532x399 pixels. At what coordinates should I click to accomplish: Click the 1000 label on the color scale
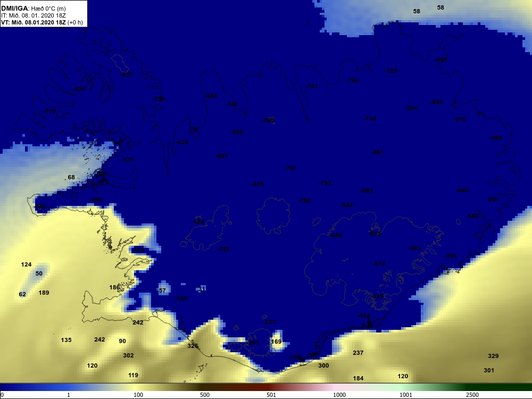pyautogui.click(x=339, y=395)
